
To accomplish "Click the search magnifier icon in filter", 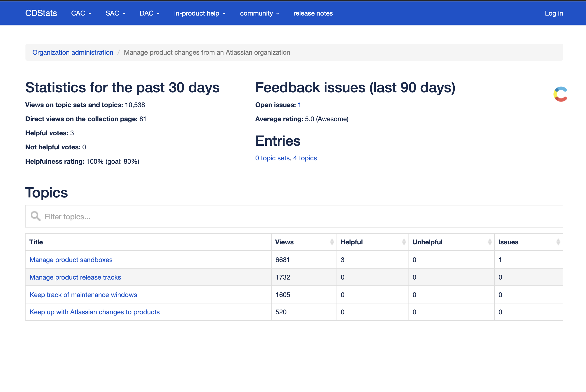I will point(35,216).
